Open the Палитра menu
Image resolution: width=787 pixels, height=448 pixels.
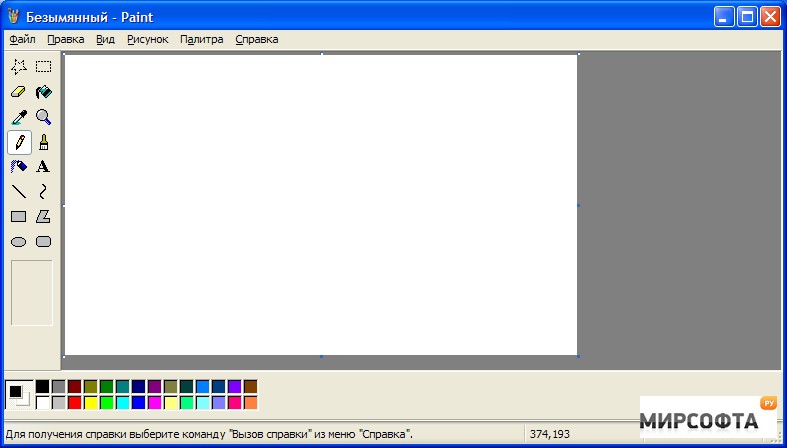[201, 39]
